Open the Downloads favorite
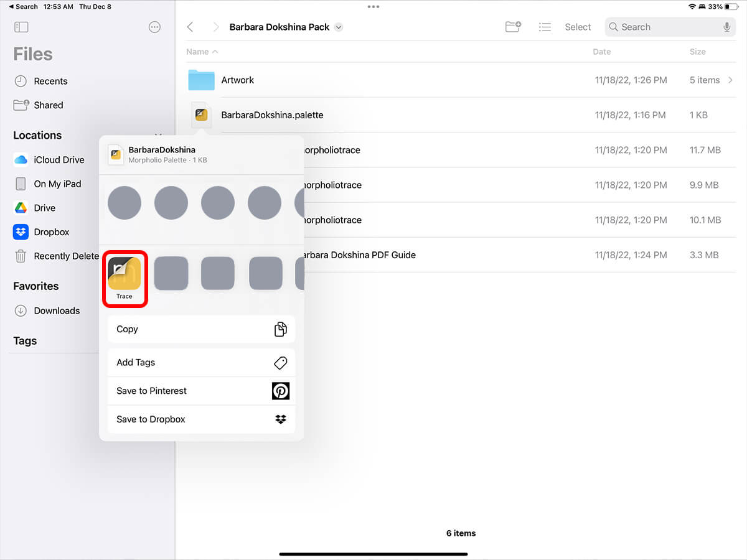 (x=56, y=310)
